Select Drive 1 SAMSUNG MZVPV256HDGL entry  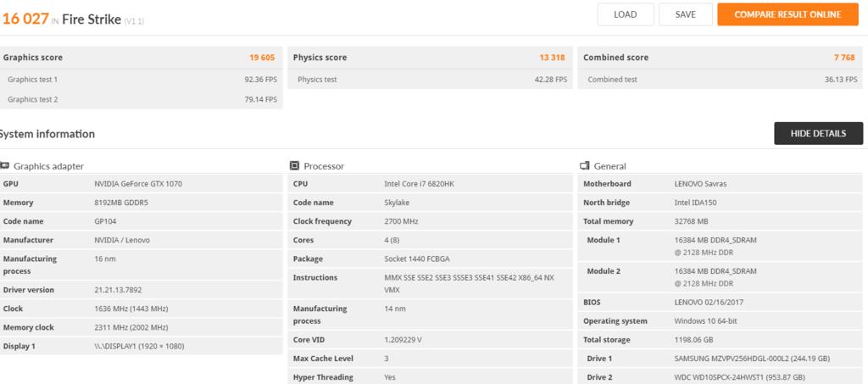point(753,359)
